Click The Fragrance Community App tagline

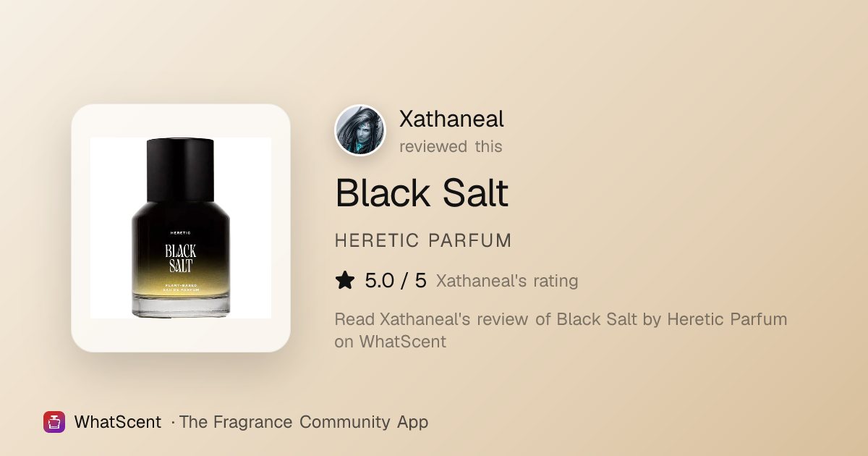point(303,422)
